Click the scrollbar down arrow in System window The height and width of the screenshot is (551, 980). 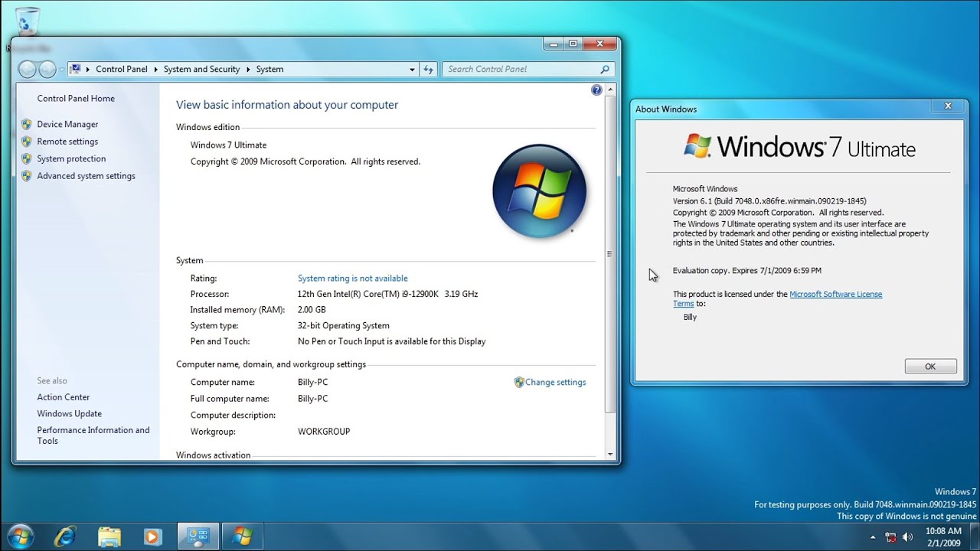(x=610, y=455)
